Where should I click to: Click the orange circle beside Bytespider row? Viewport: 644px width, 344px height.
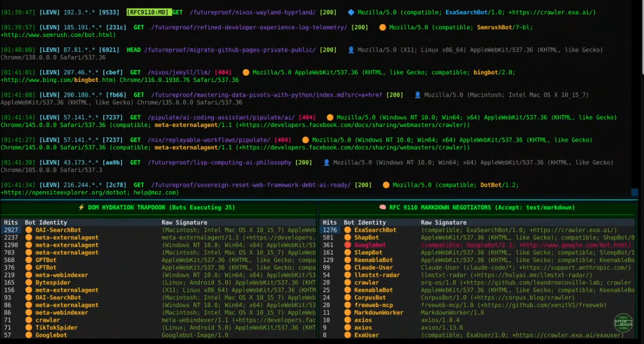[x=28, y=283]
